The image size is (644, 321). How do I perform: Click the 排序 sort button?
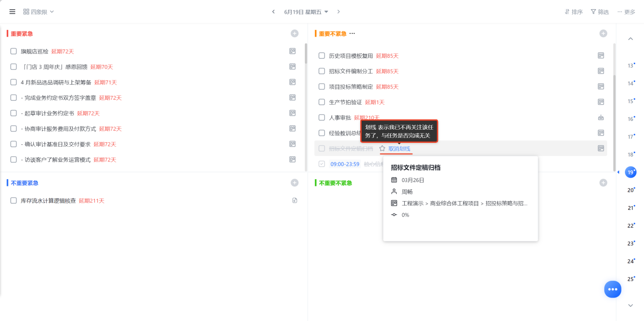pos(574,12)
